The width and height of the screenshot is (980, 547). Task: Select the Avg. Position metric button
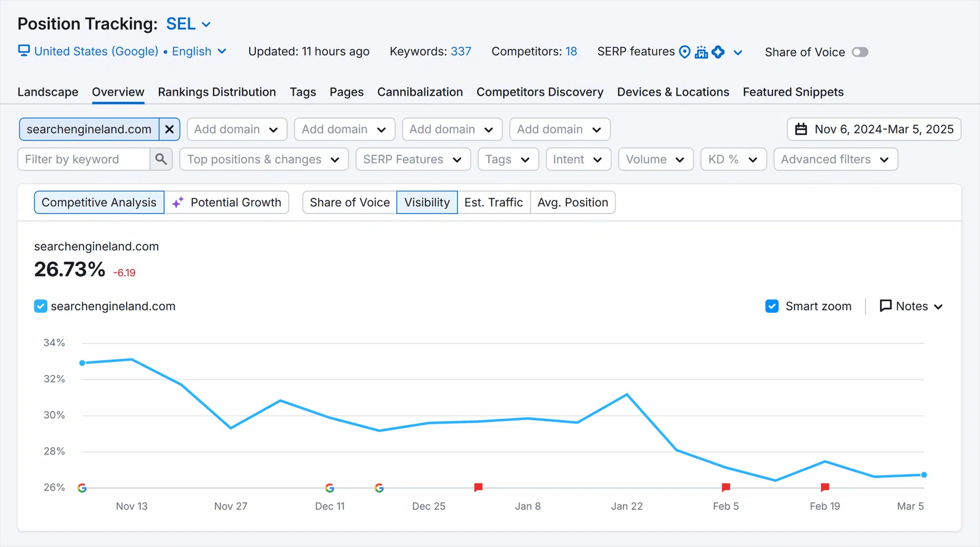click(572, 202)
